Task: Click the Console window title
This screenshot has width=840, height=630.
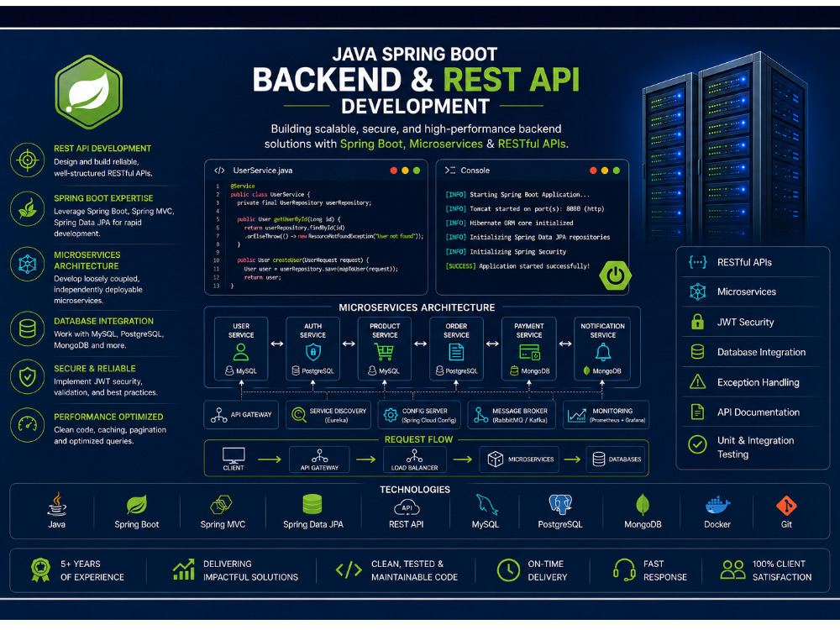Action: pyautogui.click(x=475, y=171)
